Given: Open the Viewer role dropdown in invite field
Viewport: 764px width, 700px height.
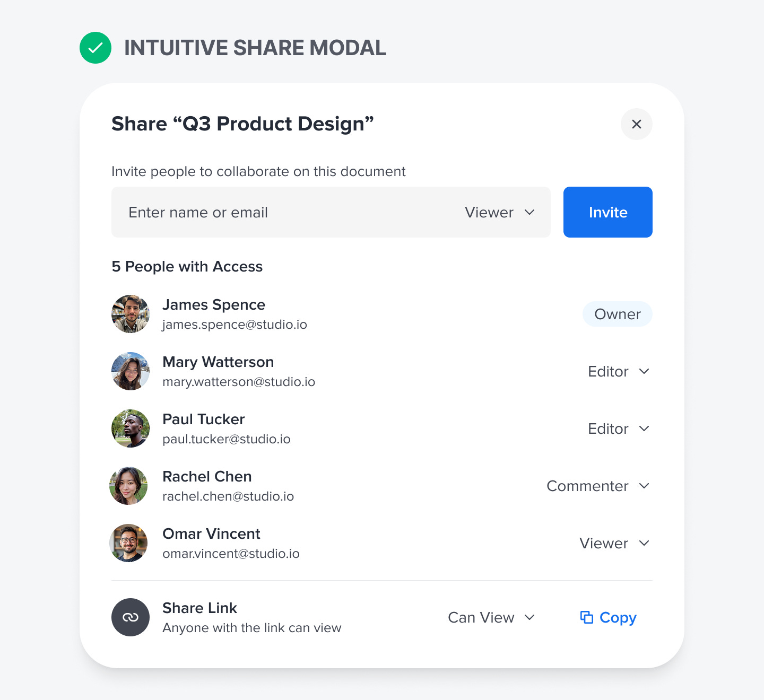Looking at the screenshot, I should [x=500, y=212].
